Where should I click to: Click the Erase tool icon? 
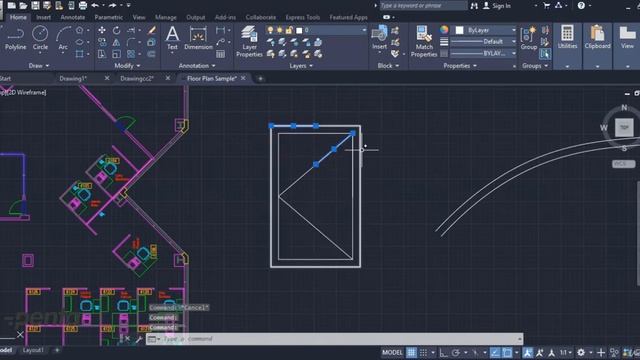click(x=151, y=30)
